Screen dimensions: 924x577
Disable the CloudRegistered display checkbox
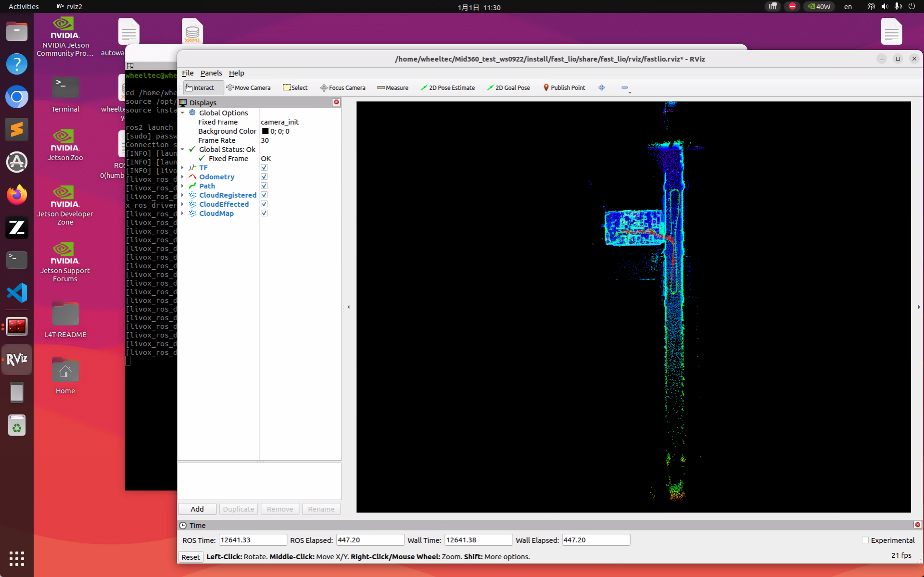[264, 195]
